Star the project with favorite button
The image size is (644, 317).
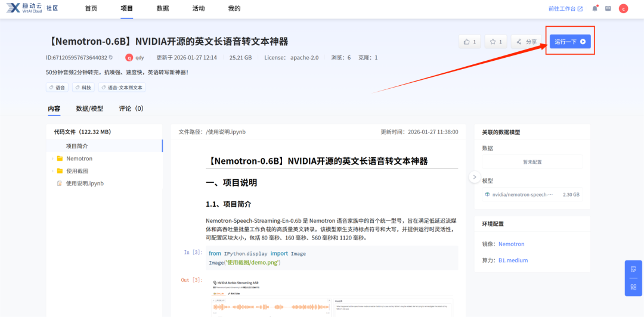[x=496, y=42]
